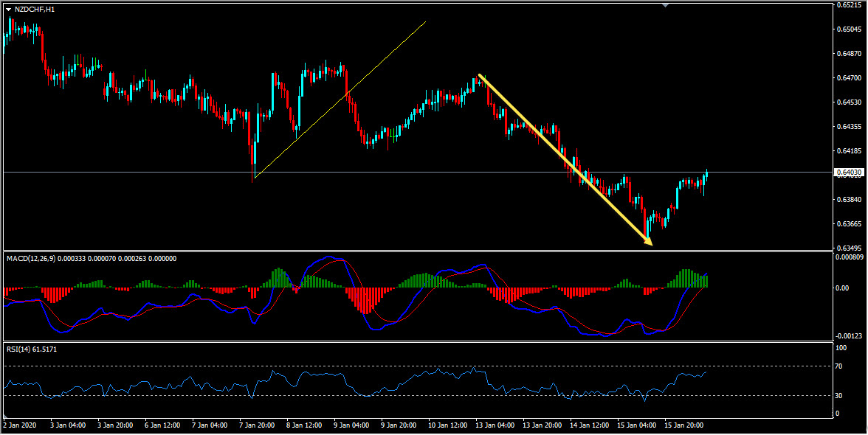Click price scale value 0.64355

coord(849,127)
